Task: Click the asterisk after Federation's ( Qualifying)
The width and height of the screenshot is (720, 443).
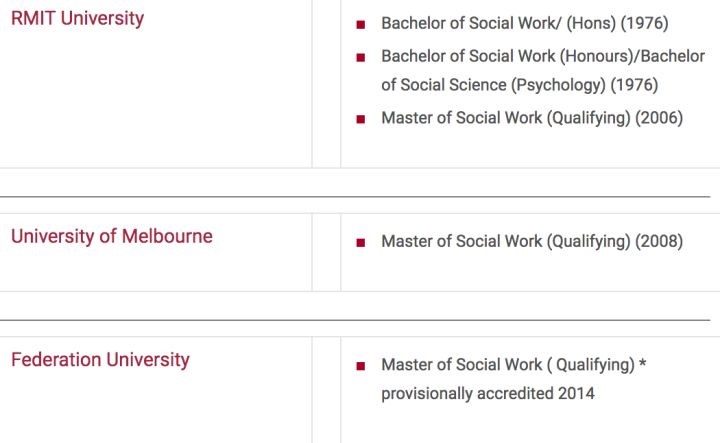Action: pyautogui.click(x=642, y=364)
